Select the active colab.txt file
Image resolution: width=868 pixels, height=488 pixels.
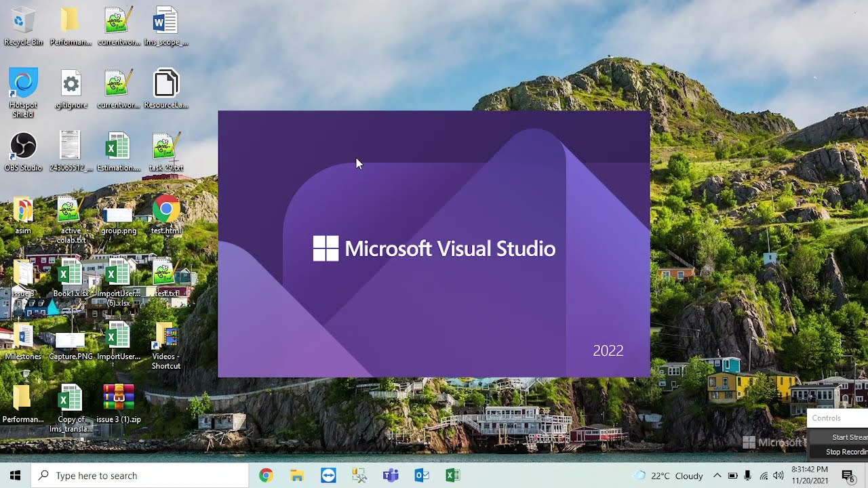click(71, 220)
